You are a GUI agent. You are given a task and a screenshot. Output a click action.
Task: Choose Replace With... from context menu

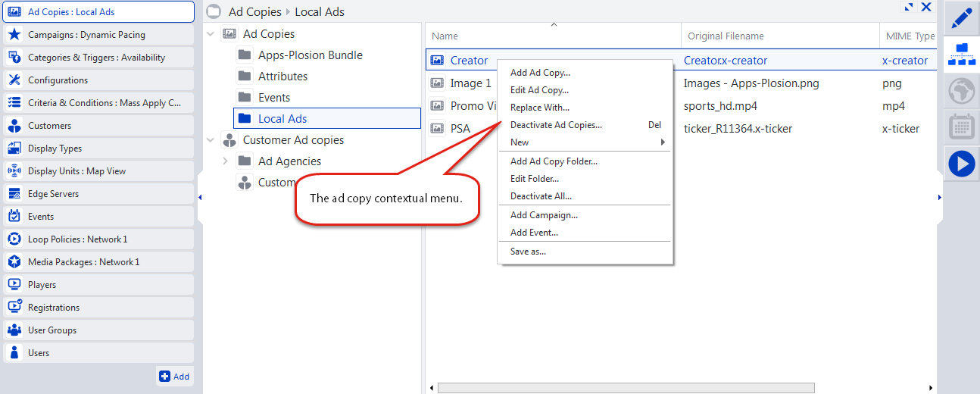pyautogui.click(x=540, y=108)
